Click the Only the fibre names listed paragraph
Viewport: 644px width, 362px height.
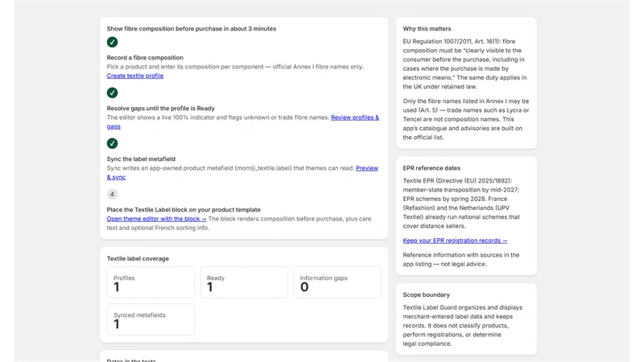(466, 119)
